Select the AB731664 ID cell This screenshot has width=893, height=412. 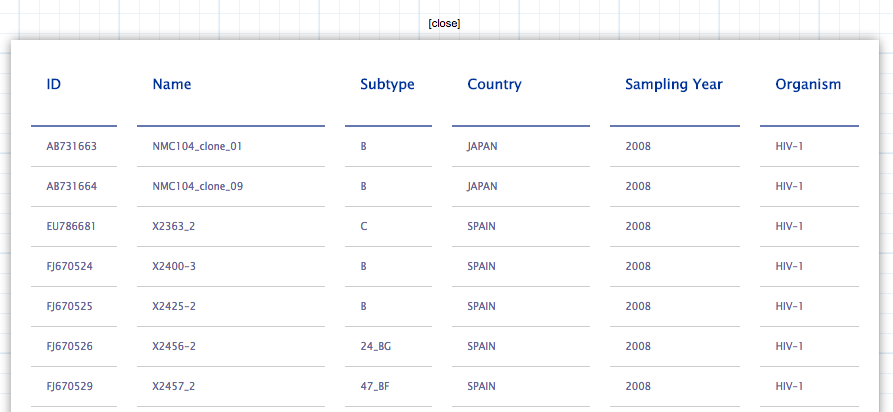(72, 186)
